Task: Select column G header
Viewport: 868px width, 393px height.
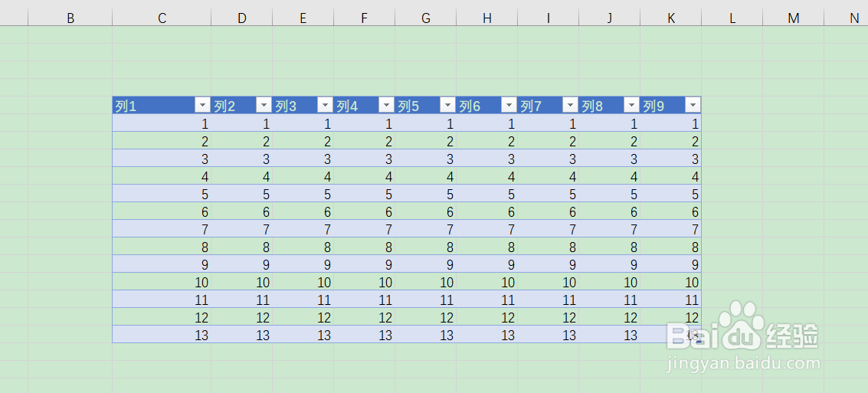Action: click(x=426, y=18)
